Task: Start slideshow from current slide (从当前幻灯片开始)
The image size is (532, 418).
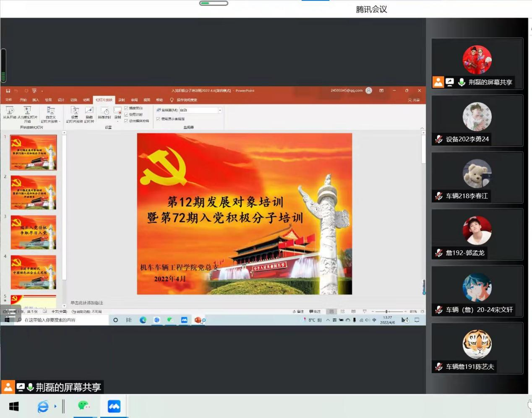Action: pyautogui.click(x=27, y=111)
